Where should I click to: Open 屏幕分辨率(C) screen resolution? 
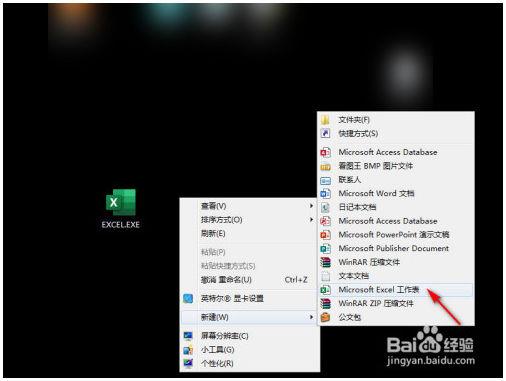pyautogui.click(x=248, y=336)
